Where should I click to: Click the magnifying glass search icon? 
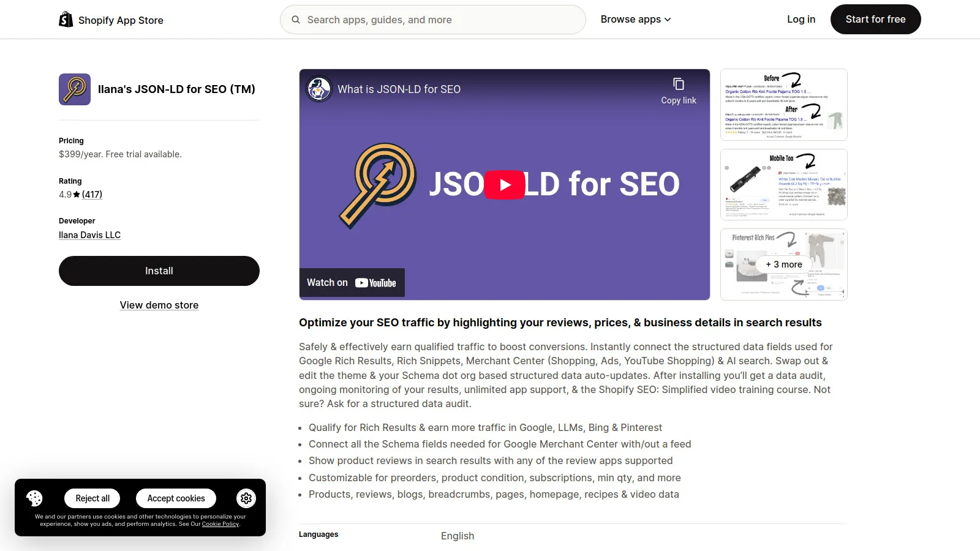[296, 20]
